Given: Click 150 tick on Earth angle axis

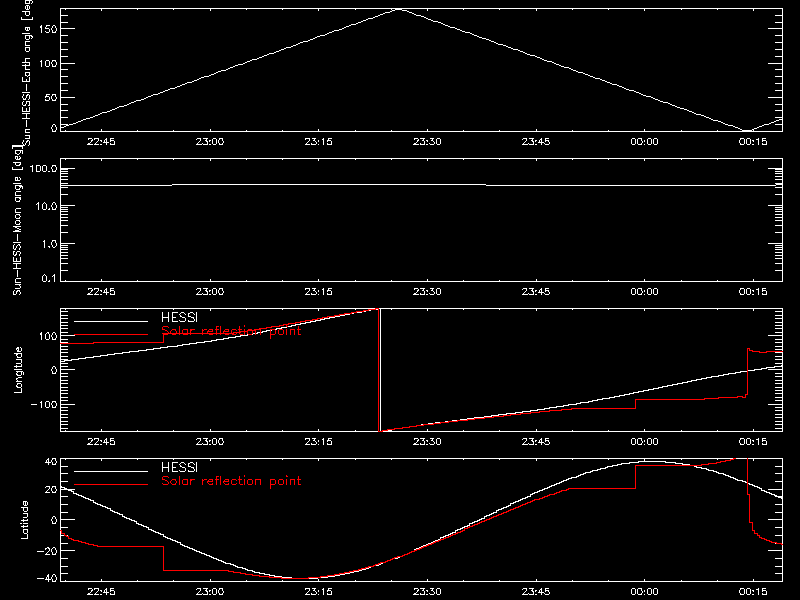Looking at the screenshot, I should click(x=48, y=29).
